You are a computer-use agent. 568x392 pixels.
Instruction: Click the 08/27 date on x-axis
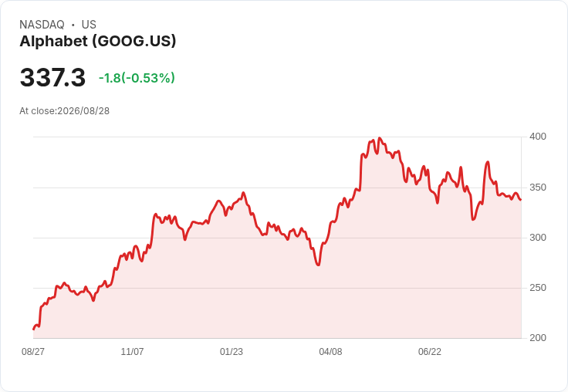point(33,352)
